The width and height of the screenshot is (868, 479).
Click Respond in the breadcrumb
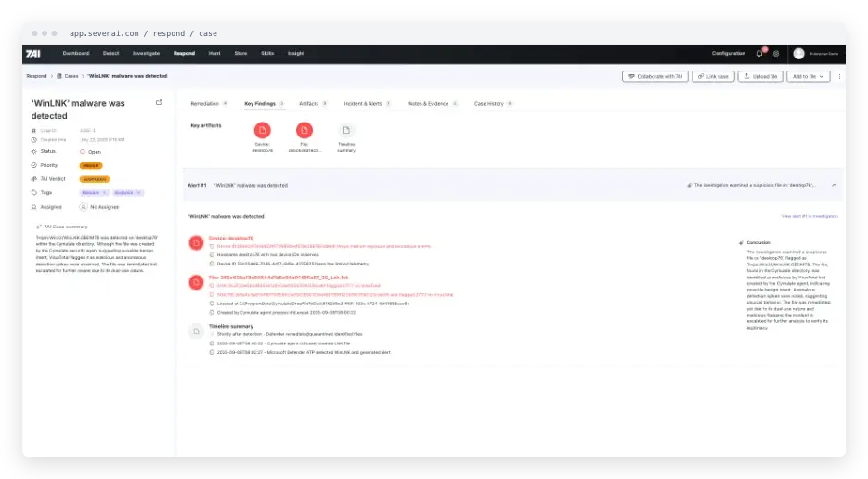coord(36,76)
